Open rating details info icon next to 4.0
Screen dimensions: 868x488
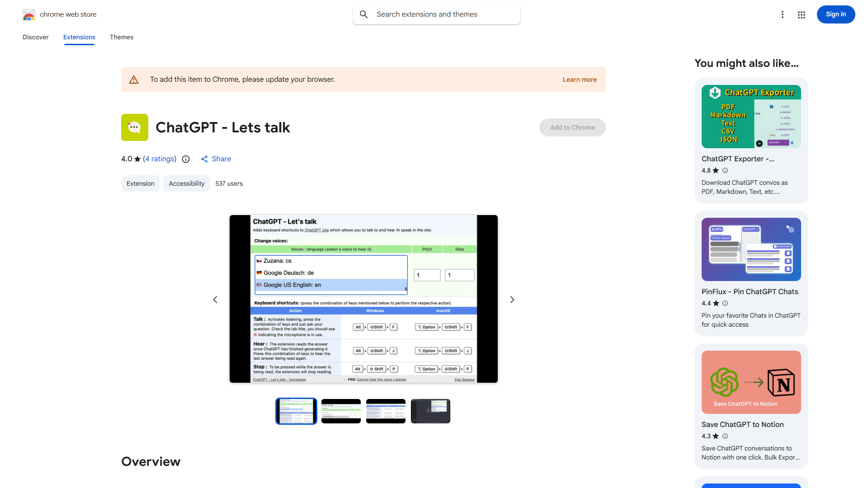186,159
